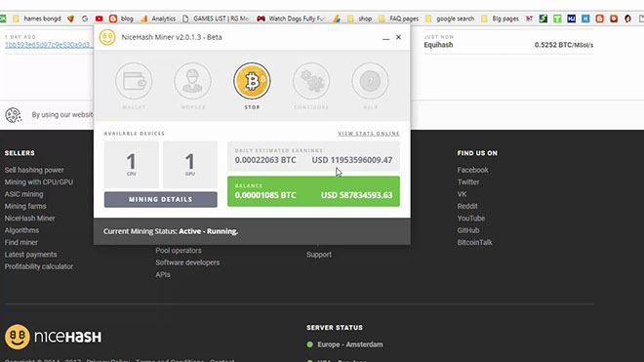Click the dark blue KU bookmark icon
Screen dimensions: 644x362
[571, 19]
